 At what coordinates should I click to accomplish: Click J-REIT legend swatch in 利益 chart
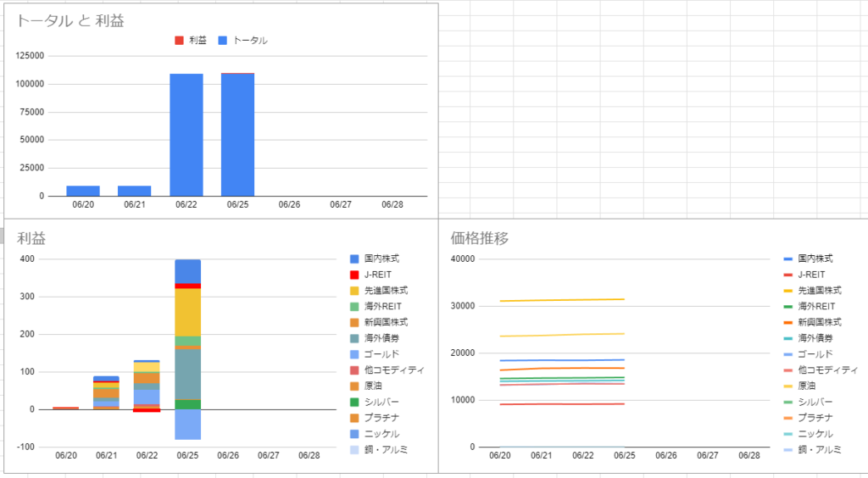point(355,275)
